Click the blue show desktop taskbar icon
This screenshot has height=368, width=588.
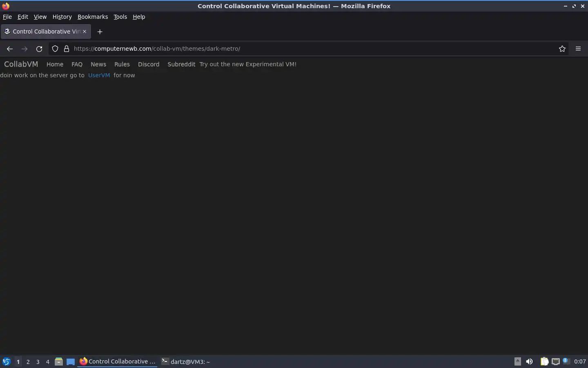coord(71,361)
